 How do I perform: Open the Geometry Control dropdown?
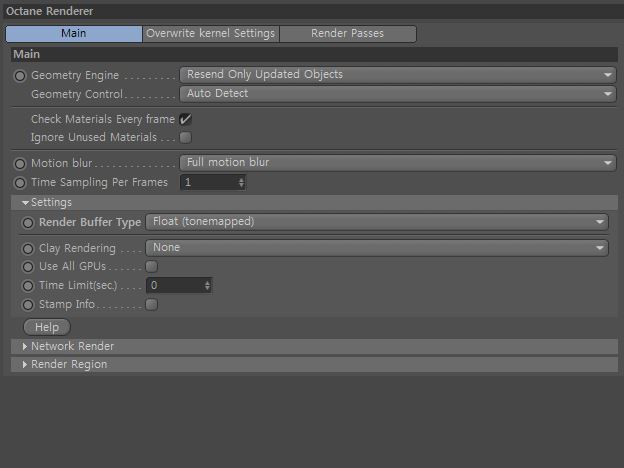(x=398, y=94)
